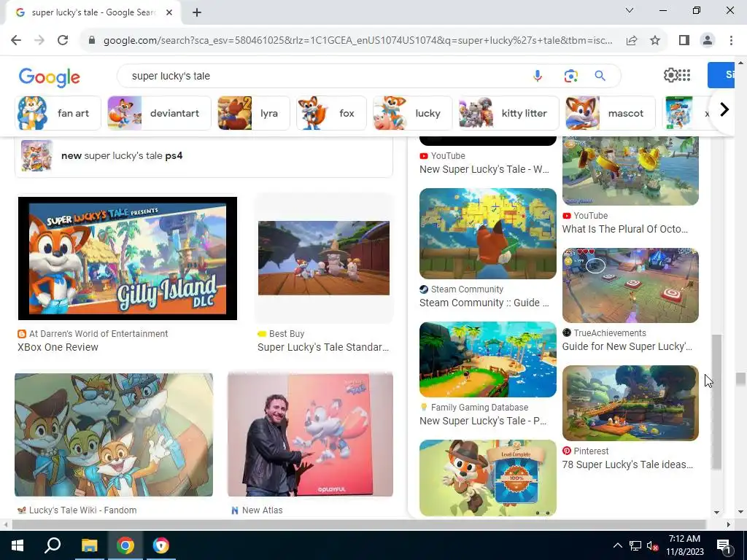Open the Lucky's Tale Wiki fox group image
Image resolution: width=747 pixels, height=560 pixels.
click(x=113, y=435)
